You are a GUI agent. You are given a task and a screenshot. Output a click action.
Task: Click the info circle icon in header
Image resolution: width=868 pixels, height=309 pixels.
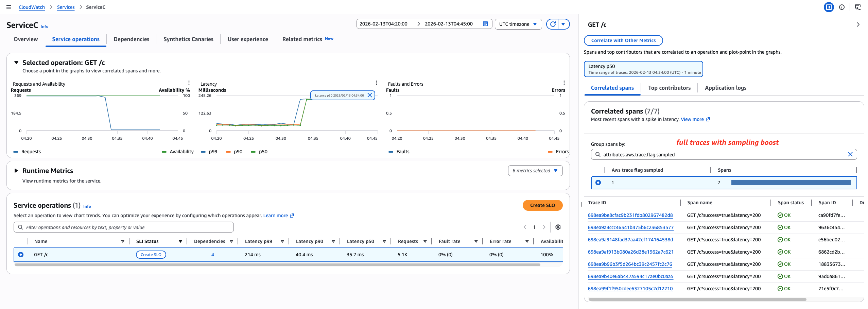point(842,7)
